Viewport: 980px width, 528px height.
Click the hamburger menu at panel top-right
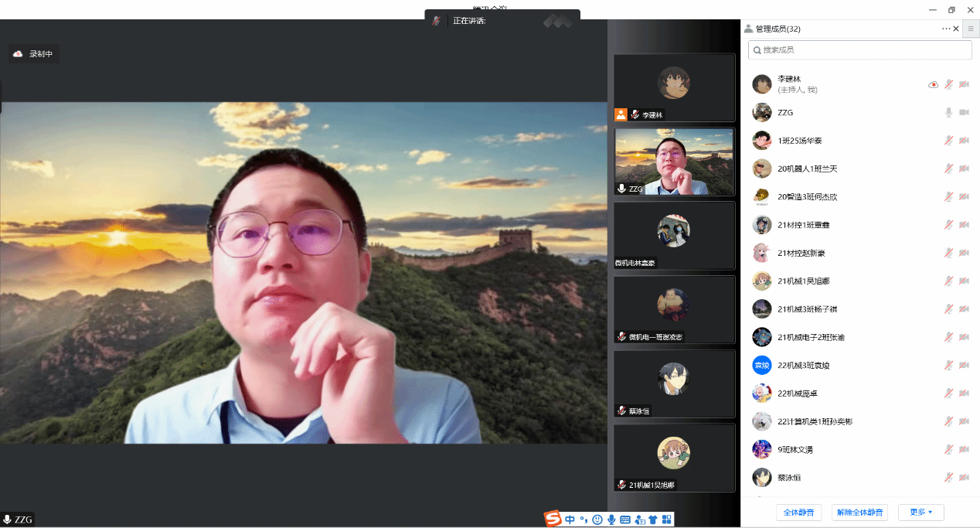pos(971,29)
